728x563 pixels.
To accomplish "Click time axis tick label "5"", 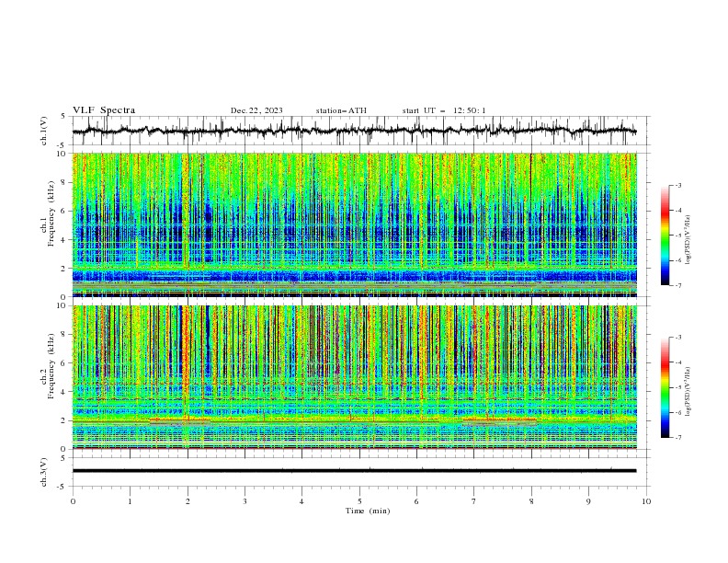I will [359, 501].
